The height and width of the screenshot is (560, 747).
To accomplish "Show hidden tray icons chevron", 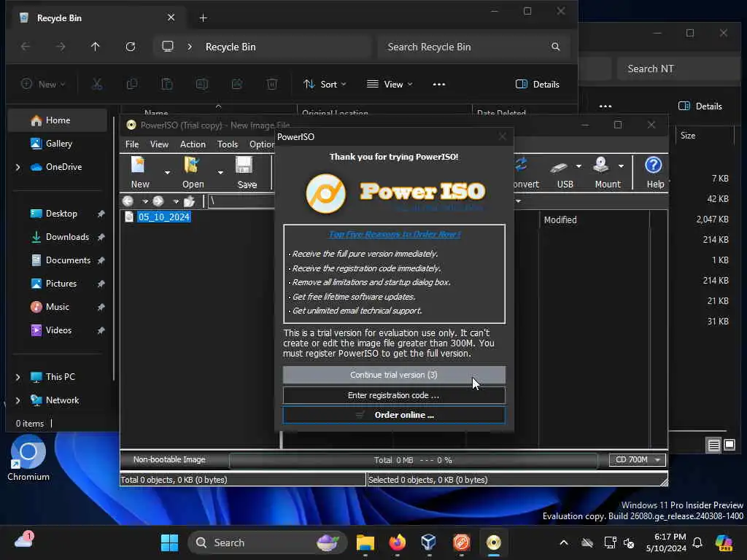I will click(564, 542).
